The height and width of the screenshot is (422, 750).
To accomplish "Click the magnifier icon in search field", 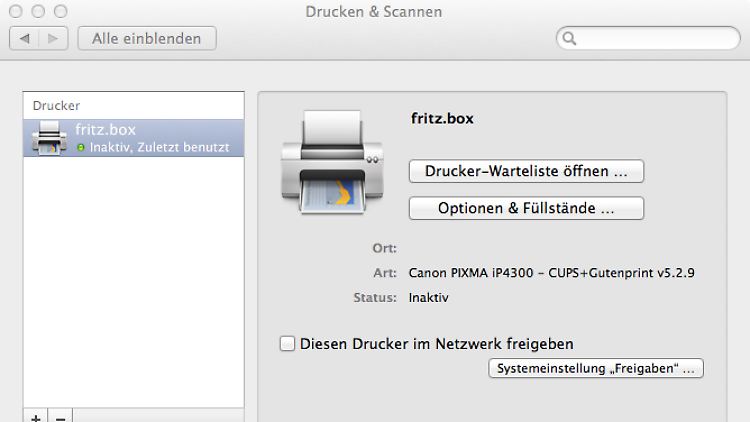I will click(x=570, y=39).
